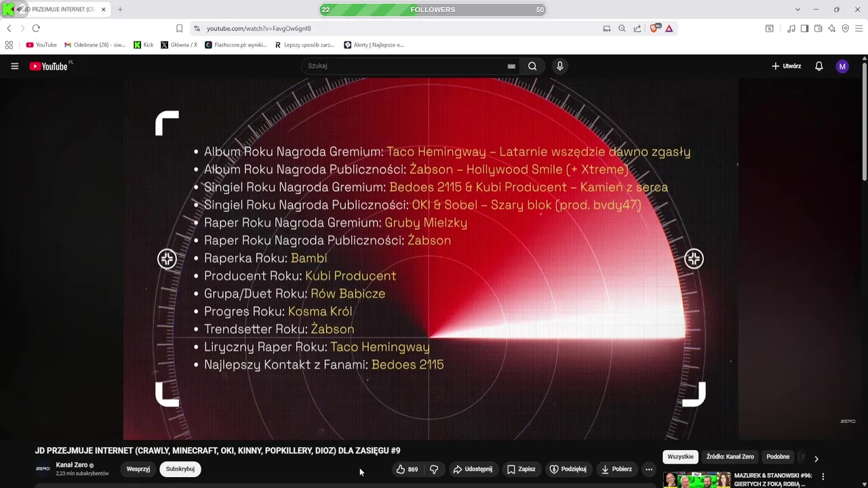Image resolution: width=868 pixels, height=488 pixels.
Task: Open Brave Rewards triangle icon
Action: coord(669,28)
